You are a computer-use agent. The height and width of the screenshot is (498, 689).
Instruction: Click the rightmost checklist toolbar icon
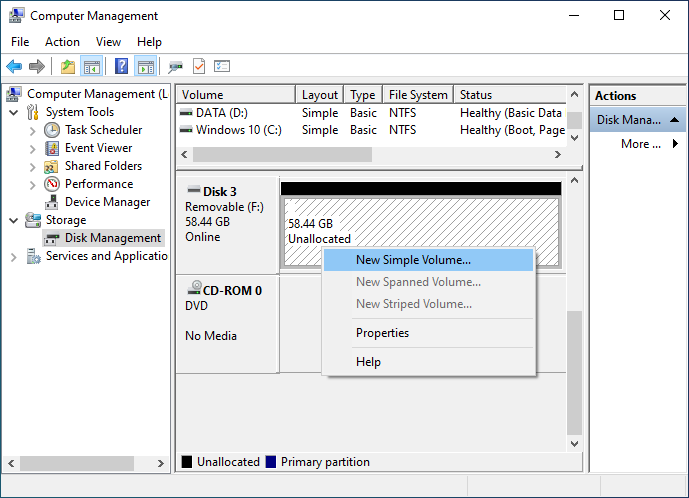pos(222,67)
